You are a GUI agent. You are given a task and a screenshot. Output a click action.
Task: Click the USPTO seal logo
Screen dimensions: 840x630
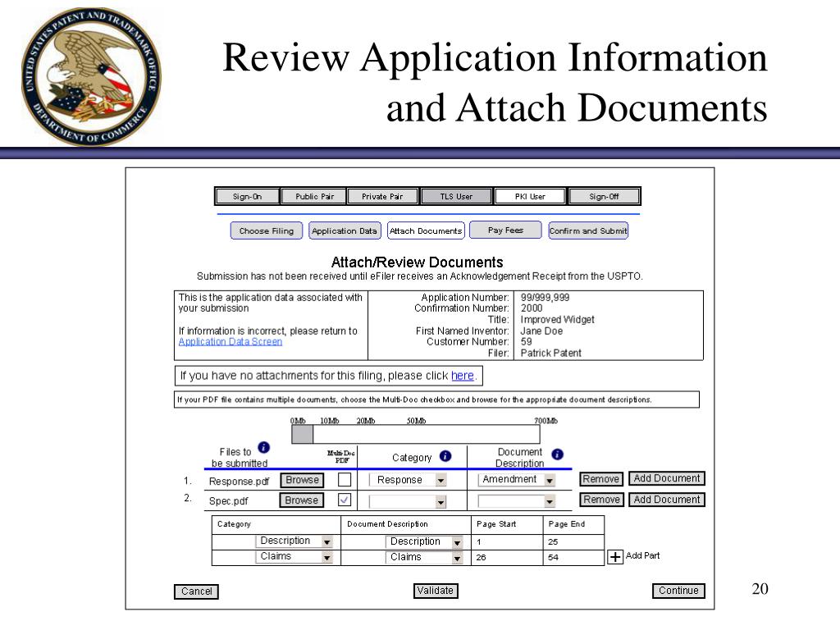pyautogui.click(x=90, y=76)
